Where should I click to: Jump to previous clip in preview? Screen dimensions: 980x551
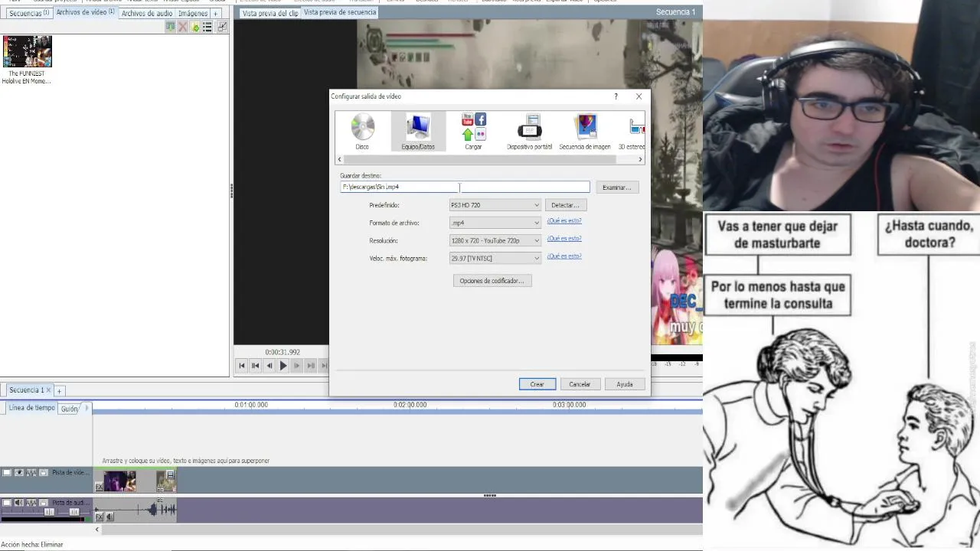[256, 366]
